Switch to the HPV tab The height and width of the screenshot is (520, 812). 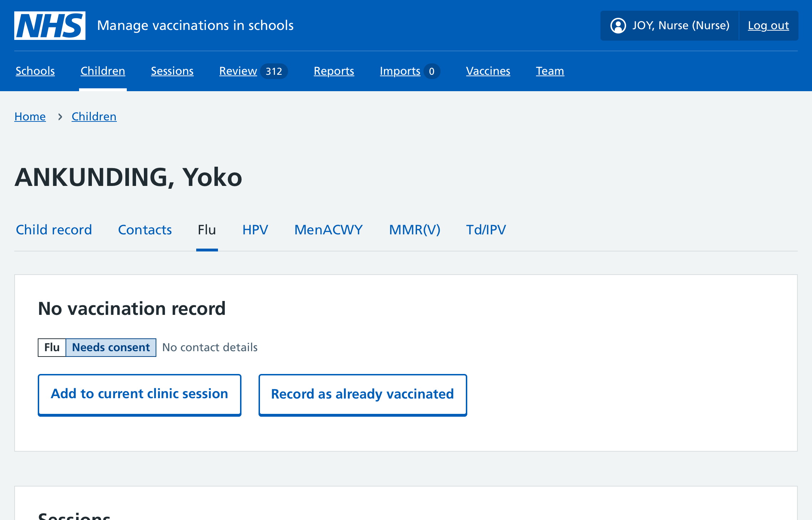255,230
